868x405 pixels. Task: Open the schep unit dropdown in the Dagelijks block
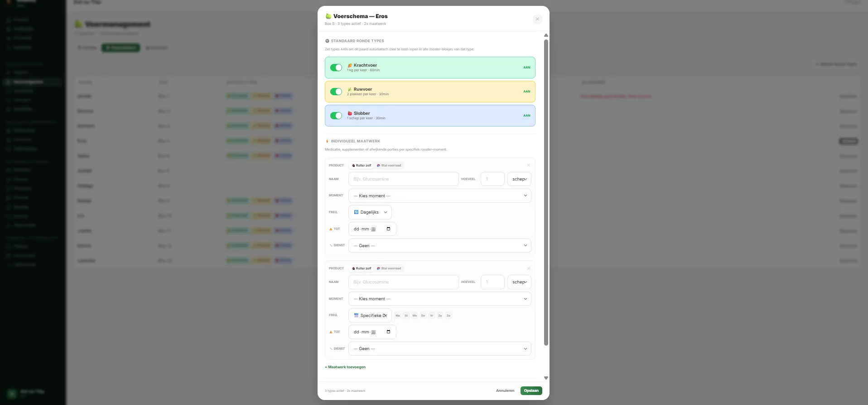(x=519, y=179)
